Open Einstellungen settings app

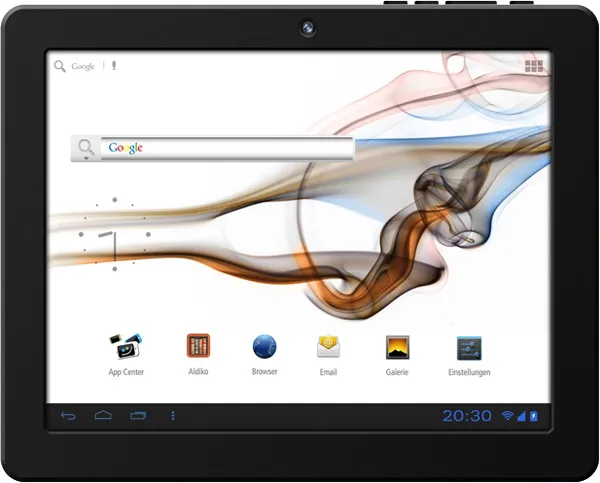click(x=469, y=347)
